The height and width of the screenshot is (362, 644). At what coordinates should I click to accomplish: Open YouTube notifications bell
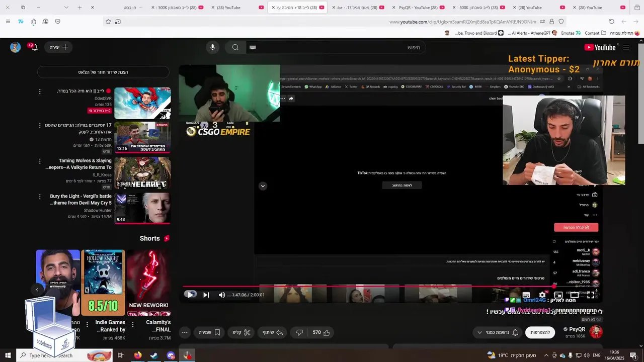coord(34,47)
